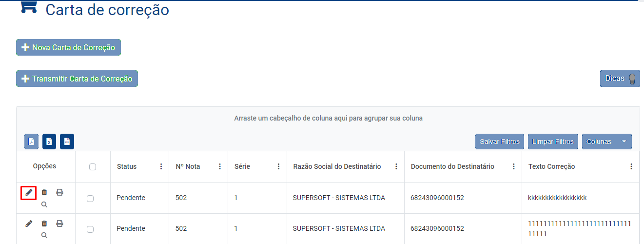Sort by Razão Social do Destinatário header
644x244 pixels.
337,167
